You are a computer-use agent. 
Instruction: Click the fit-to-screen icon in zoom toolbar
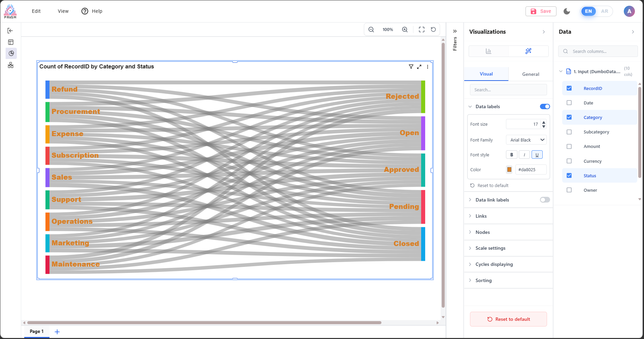point(421,30)
